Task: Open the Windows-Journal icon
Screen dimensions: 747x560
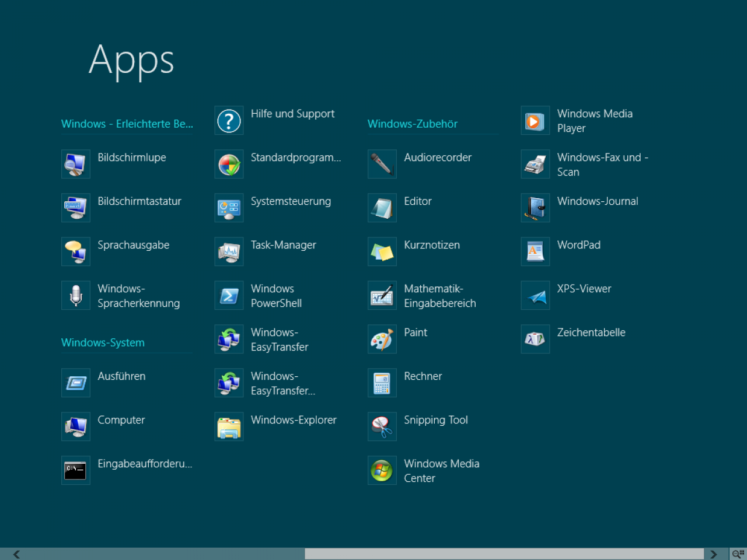Action: [535, 208]
